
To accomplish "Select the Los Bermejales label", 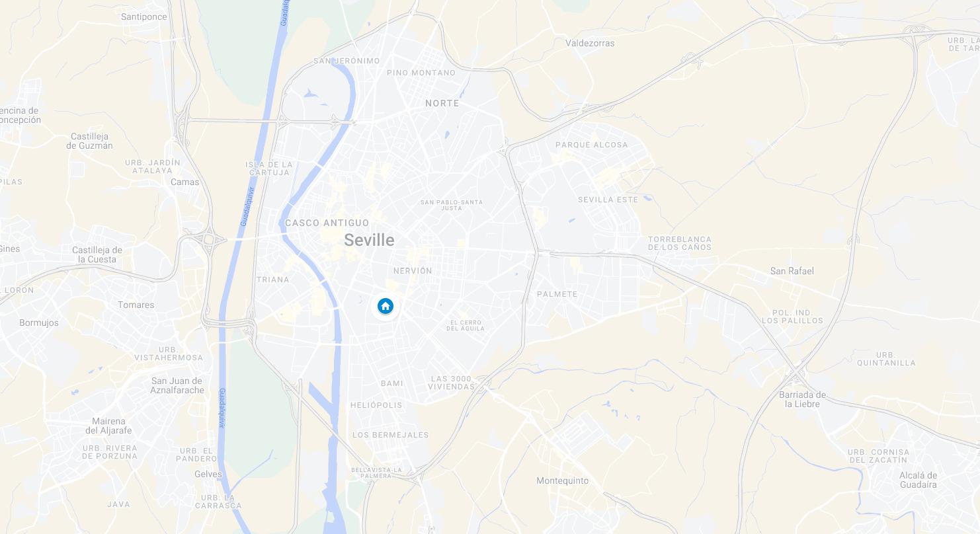I will 391,435.
